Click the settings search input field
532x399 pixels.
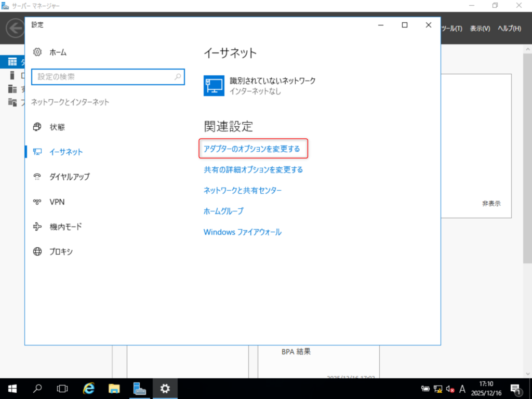101,77
